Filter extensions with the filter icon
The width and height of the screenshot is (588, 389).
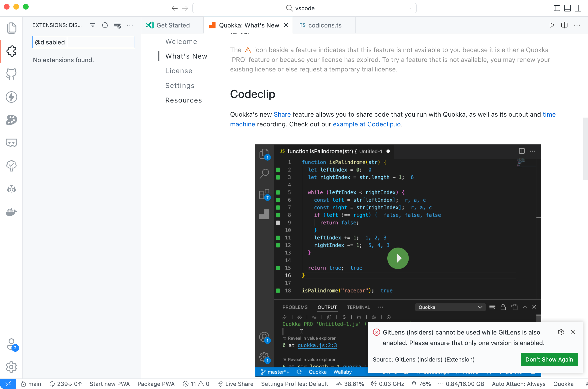92,25
